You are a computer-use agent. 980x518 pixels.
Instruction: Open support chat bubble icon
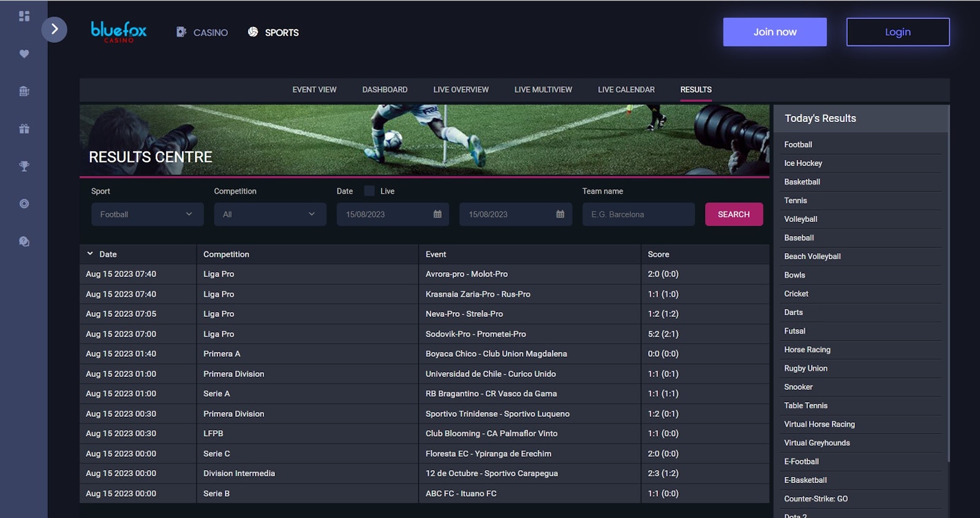point(24,242)
